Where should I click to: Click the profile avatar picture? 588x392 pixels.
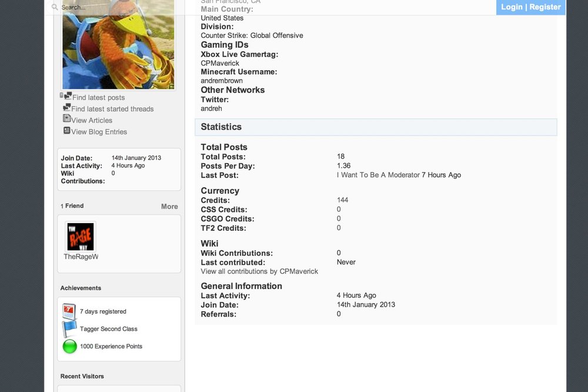[119, 44]
